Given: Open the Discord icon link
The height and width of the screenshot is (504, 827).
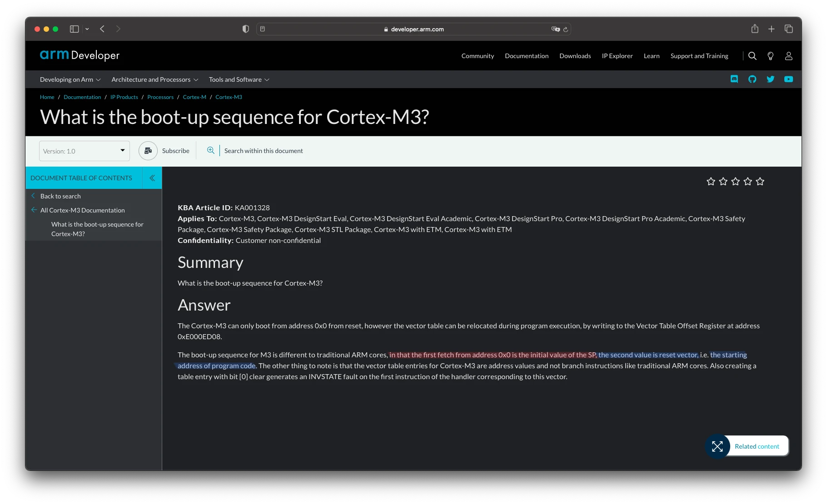Looking at the screenshot, I should tap(734, 79).
